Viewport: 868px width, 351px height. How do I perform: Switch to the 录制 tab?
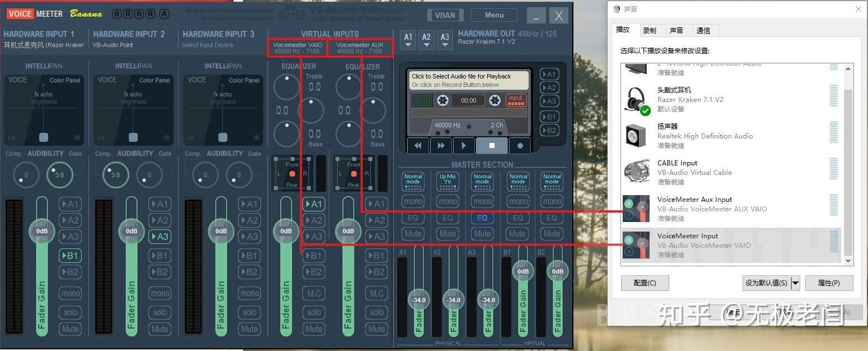tap(651, 30)
